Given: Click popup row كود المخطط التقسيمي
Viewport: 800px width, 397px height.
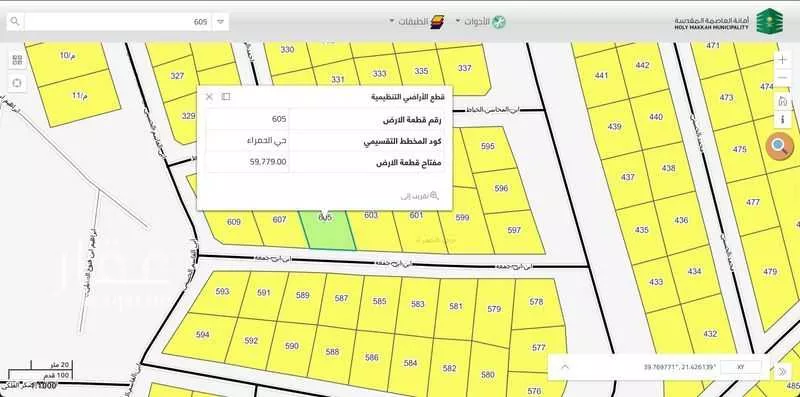Looking at the screenshot, I should [324, 141].
